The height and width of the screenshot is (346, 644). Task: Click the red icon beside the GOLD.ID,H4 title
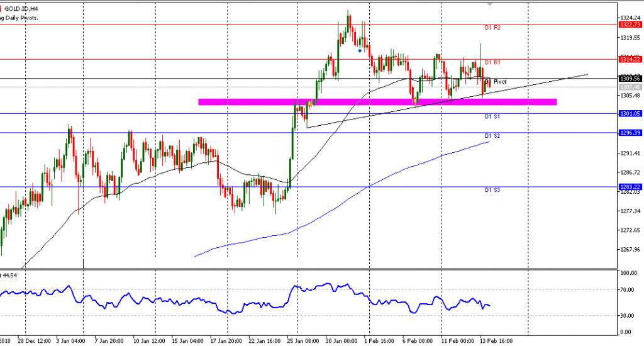coord(1,9)
